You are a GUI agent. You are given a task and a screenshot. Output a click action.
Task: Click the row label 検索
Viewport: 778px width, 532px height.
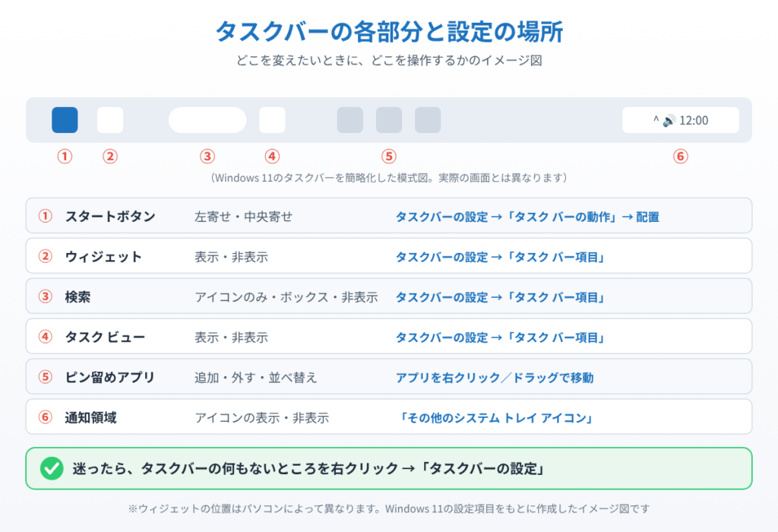point(78,296)
